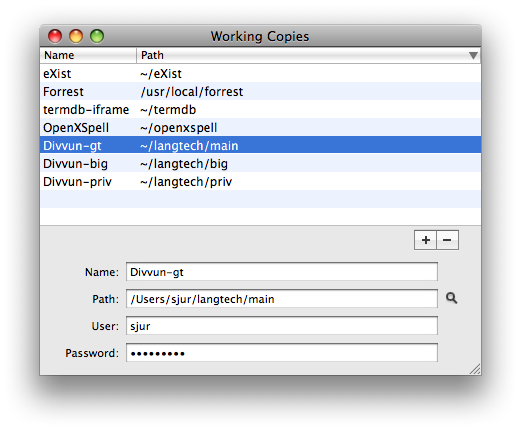Click the Name column header
Image resolution: width=521 pixels, height=430 pixels.
click(x=88, y=55)
